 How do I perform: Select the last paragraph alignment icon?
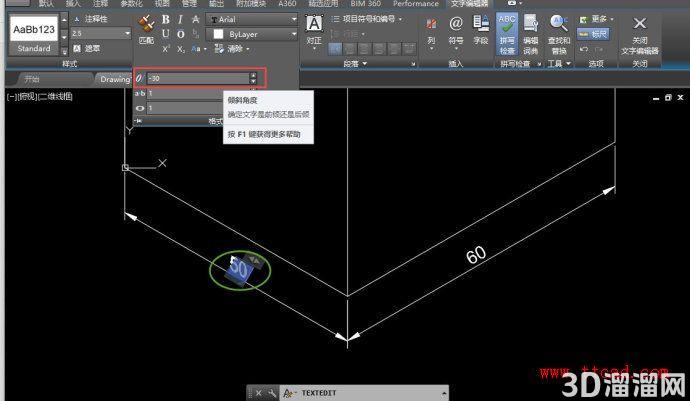pyautogui.click(x=409, y=48)
